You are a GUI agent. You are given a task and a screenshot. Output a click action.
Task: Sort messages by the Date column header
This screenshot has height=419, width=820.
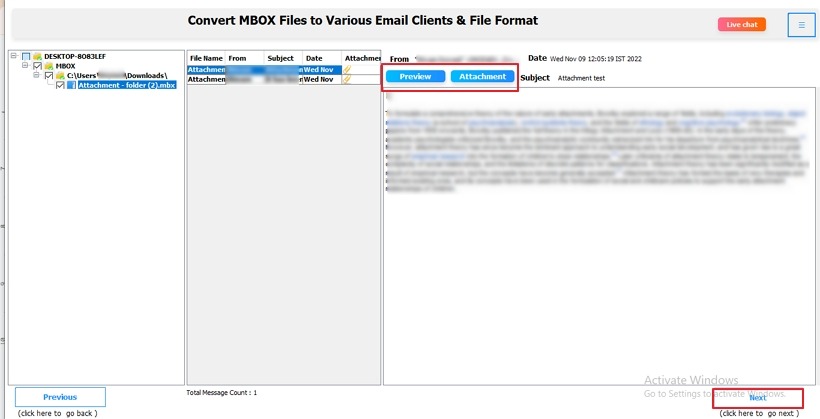tap(322, 59)
